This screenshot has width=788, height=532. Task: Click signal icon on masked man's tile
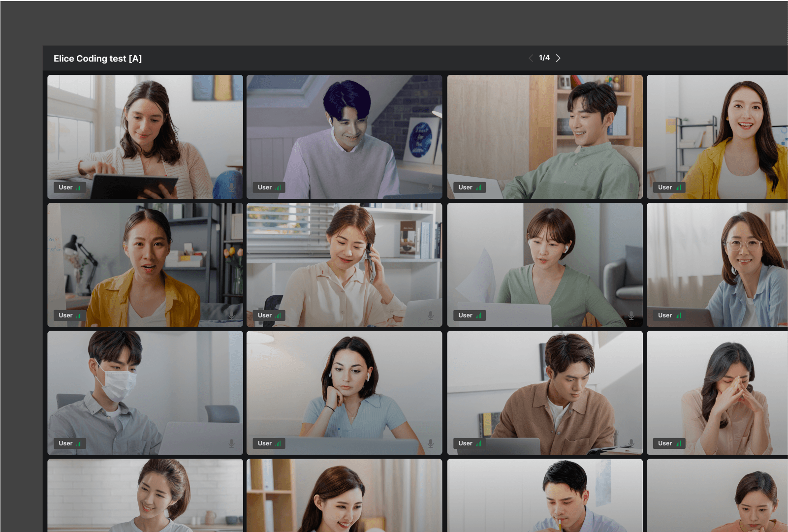[79, 443]
